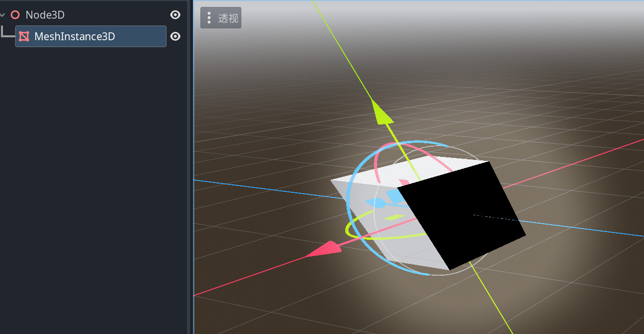Click the splitter between scene dock and viewport
644x334 pixels.
pos(191,167)
